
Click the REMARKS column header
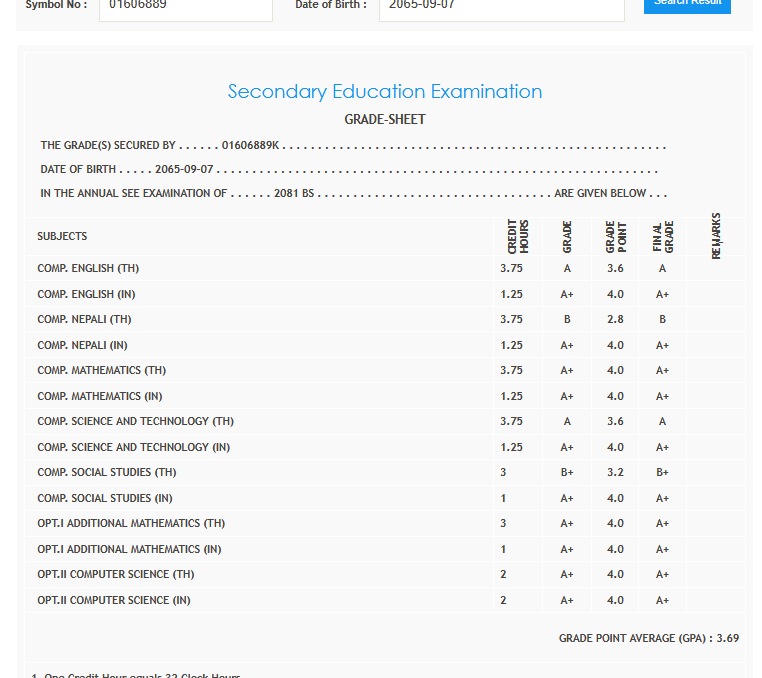pos(716,237)
